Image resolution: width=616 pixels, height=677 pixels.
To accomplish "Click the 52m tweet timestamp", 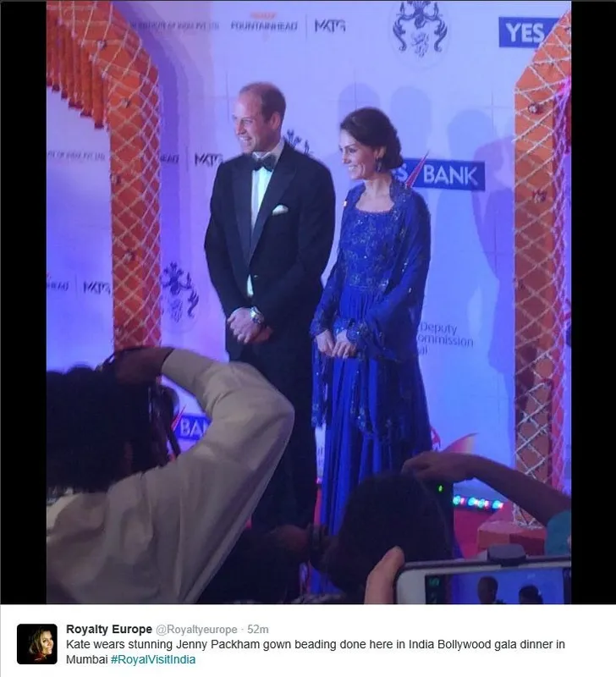I will [258, 630].
